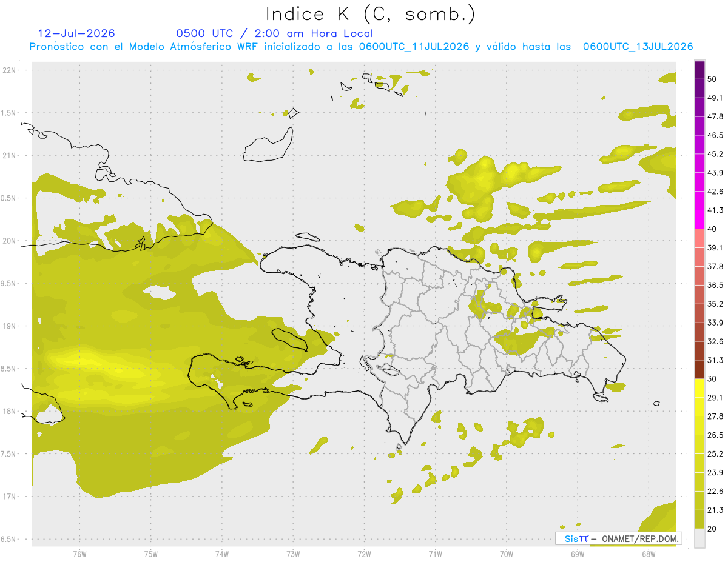Click the "0500 UTC / 2:00 am Hora Local" text
Image resolution: width=728 pixels, height=562 pixels.
[x=275, y=33]
